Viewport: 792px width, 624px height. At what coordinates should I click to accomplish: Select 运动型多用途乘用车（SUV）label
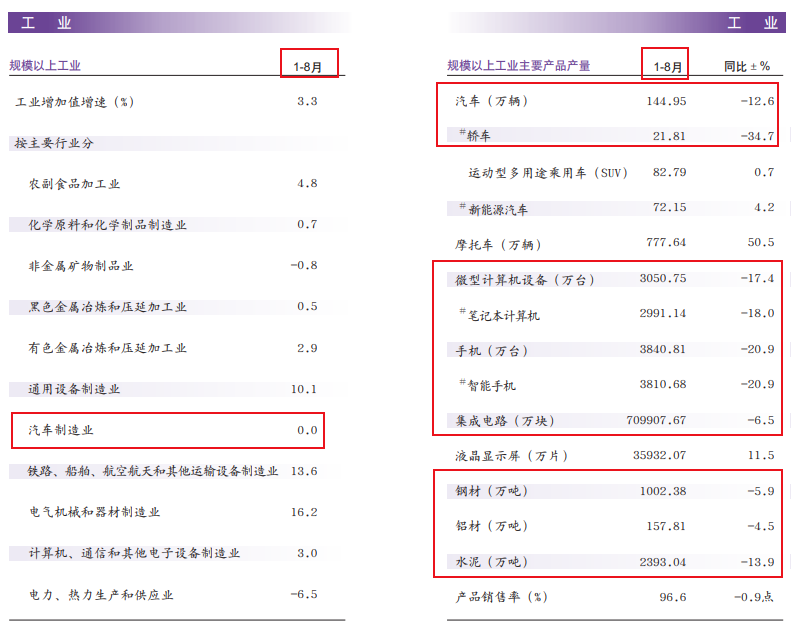(548, 173)
